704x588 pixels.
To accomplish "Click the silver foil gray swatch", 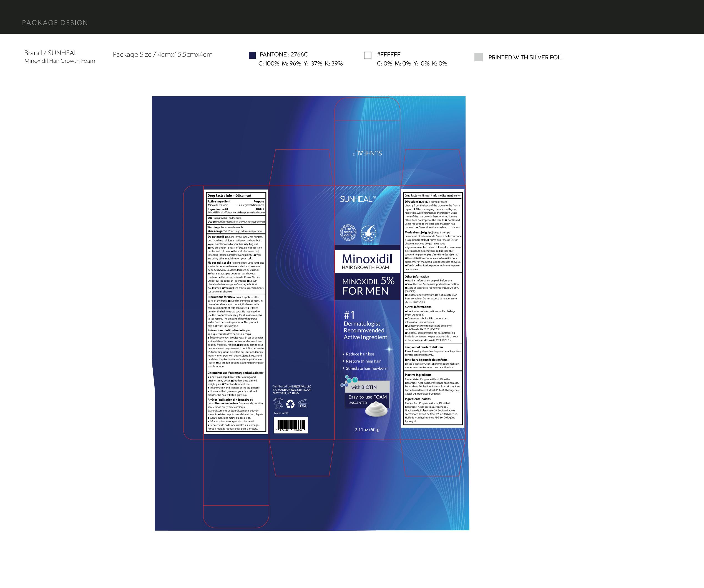I will (x=478, y=57).
